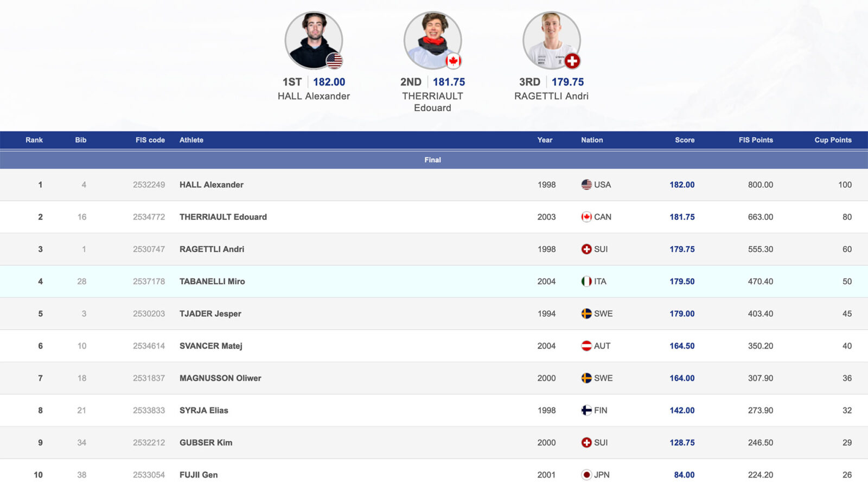868x490 pixels.
Task: Expand the Final section header row
Action: pos(432,160)
